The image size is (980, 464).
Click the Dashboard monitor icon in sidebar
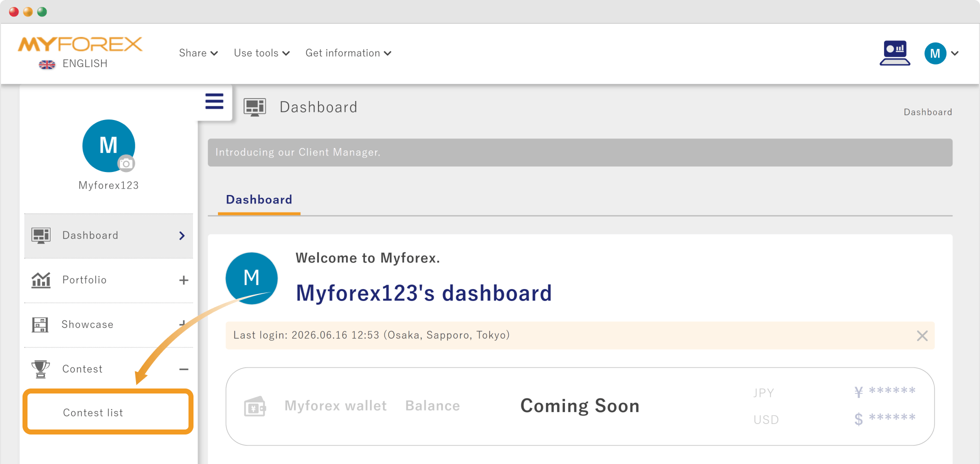[x=41, y=235]
